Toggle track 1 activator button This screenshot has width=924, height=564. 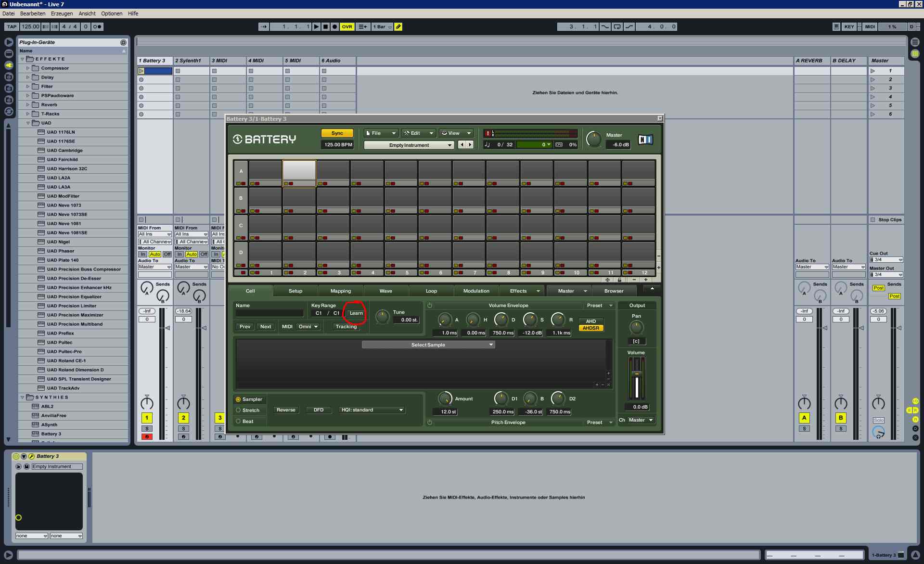click(147, 418)
